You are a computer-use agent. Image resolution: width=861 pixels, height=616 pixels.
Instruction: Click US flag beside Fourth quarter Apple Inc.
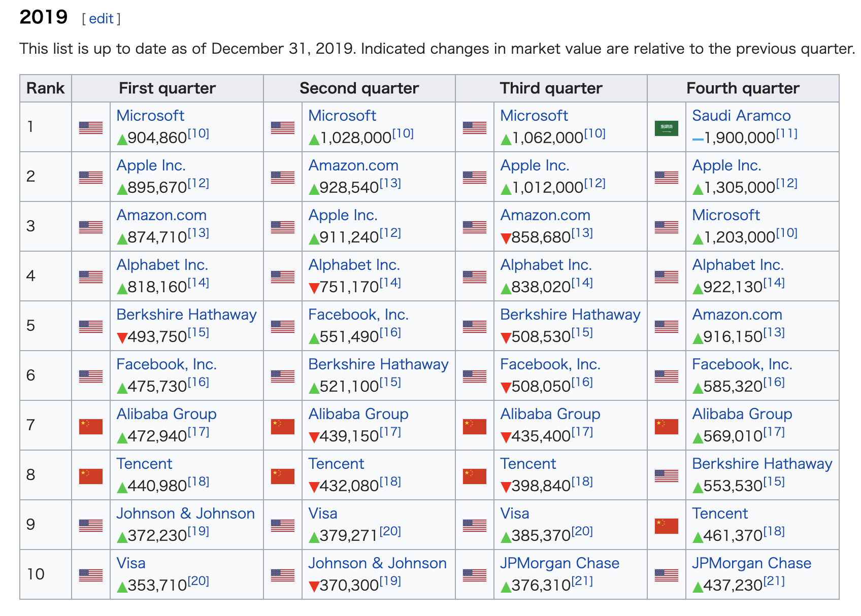[667, 178]
